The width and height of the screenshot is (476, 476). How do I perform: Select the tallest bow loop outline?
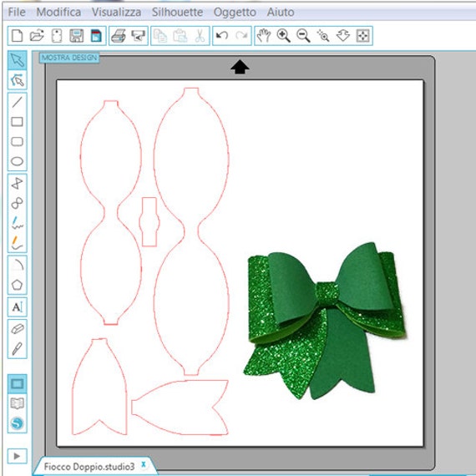pyautogui.click(x=191, y=231)
